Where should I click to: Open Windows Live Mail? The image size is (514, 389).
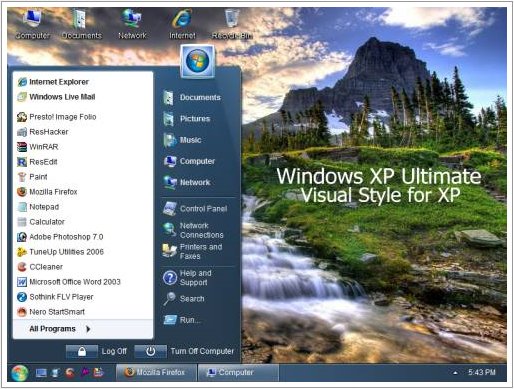pyautogui.click(x=56, y=97)
